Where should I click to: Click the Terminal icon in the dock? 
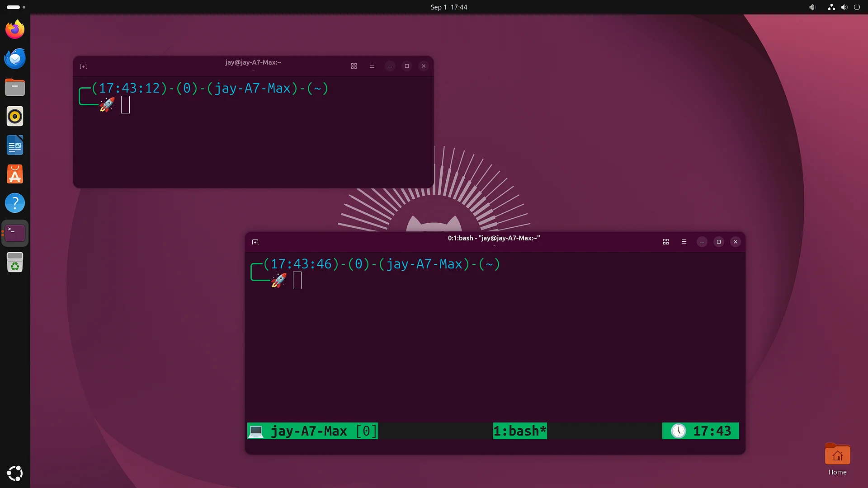(x=15, y=233)
